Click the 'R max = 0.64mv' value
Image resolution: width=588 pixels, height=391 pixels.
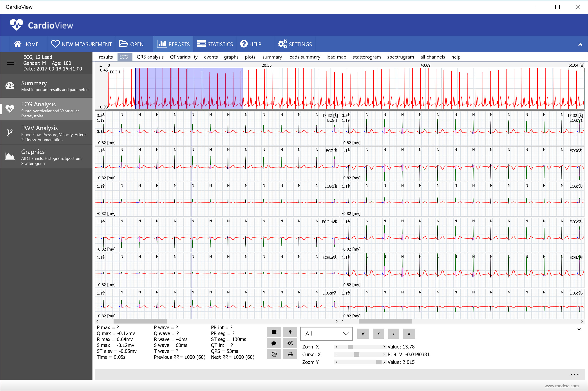115,339
